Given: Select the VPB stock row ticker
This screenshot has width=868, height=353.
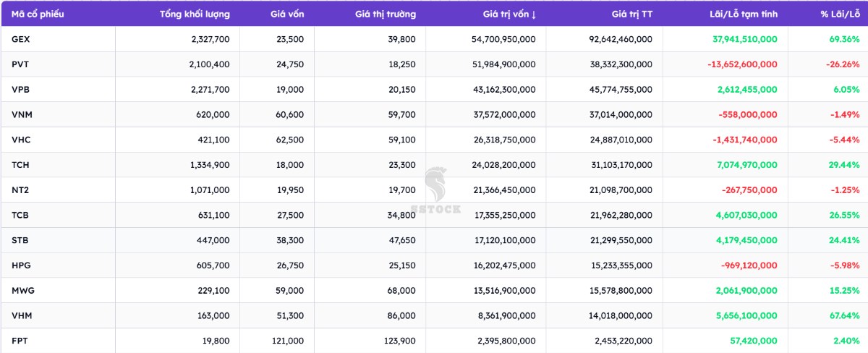Looking at the screenshot, I should 20,90.
